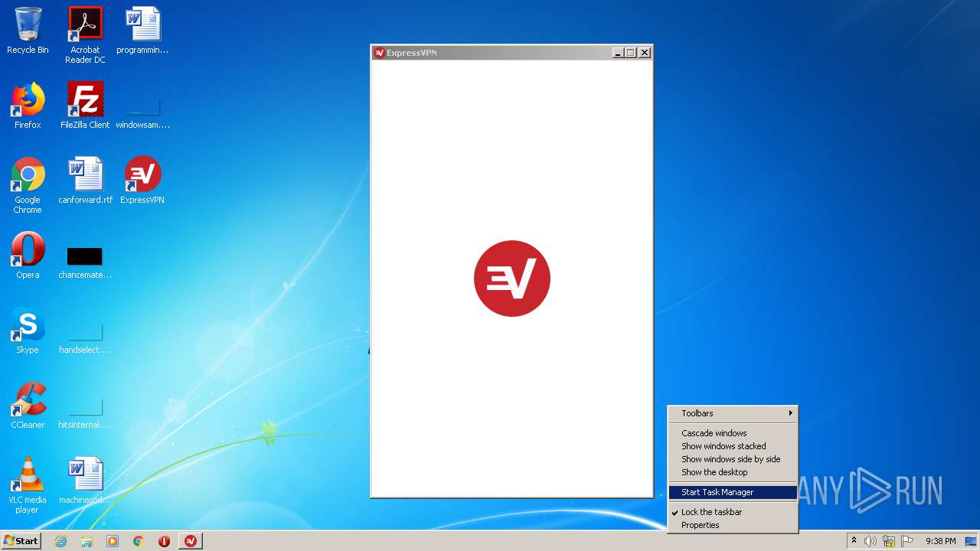Show hidden tray icons arrow

854,541
